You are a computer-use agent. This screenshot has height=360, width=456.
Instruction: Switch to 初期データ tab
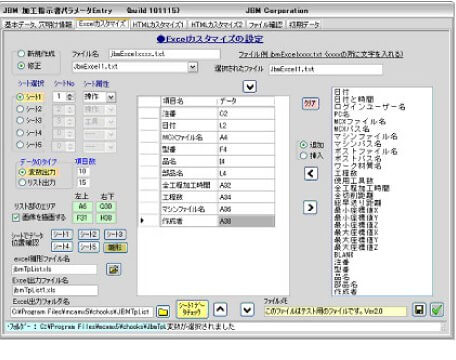(x=304, y=25)
